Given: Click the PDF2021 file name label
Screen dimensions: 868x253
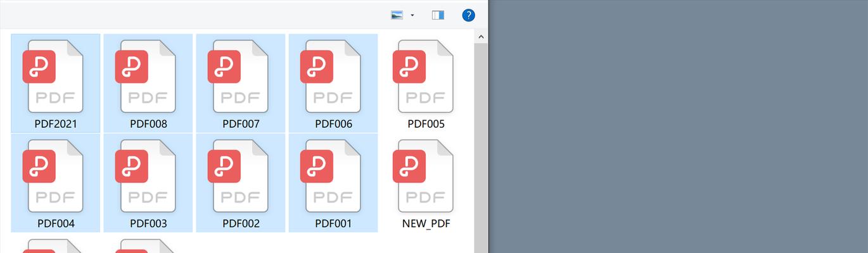Looking at the screenshot, I should pyautogui.click(x=56, y=124).
